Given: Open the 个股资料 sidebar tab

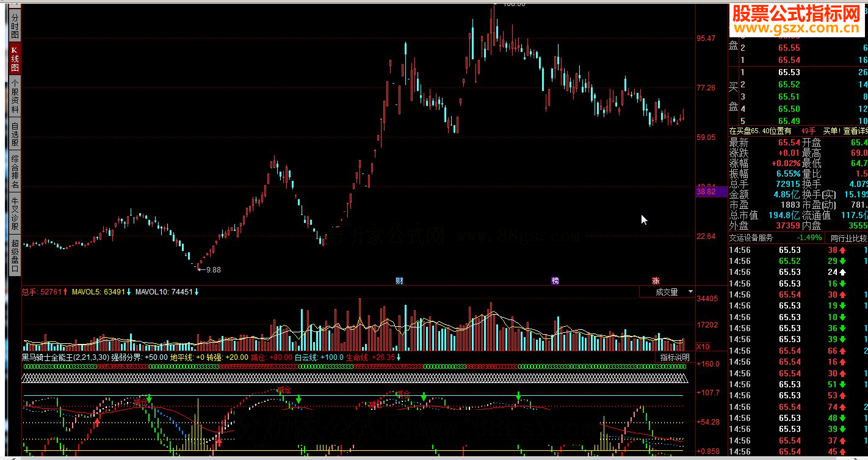Looking at the screenshot, I should coord(15,97).
